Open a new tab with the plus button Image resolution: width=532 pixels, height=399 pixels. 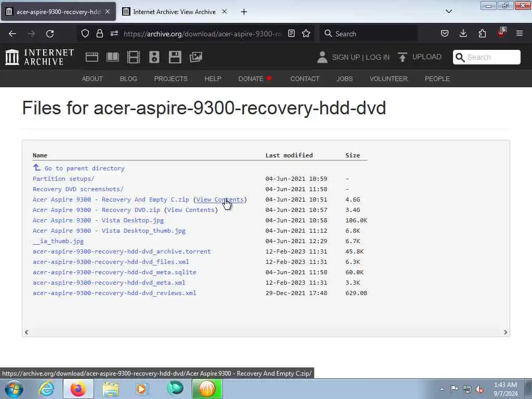pyautogui.click(x=244, y=12)
